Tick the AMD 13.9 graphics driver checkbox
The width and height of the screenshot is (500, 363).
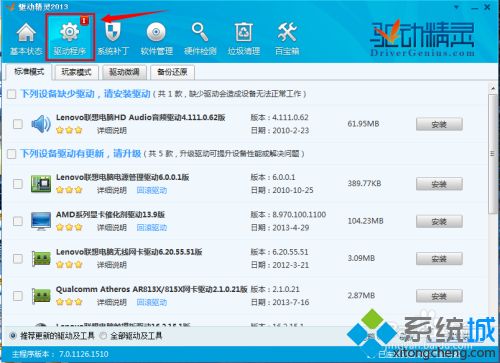tap(18, 221)
